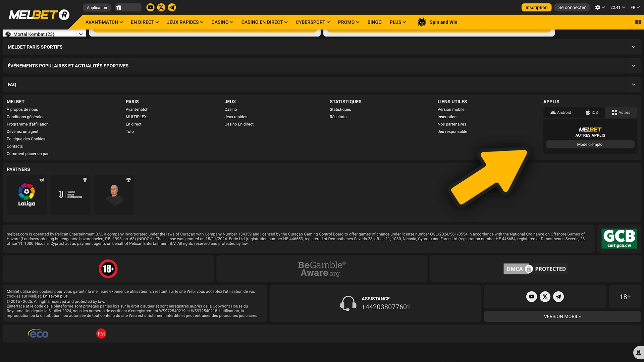644x362 pixels.
Task: Open the Bingo menu item
Action: point(374,22)
